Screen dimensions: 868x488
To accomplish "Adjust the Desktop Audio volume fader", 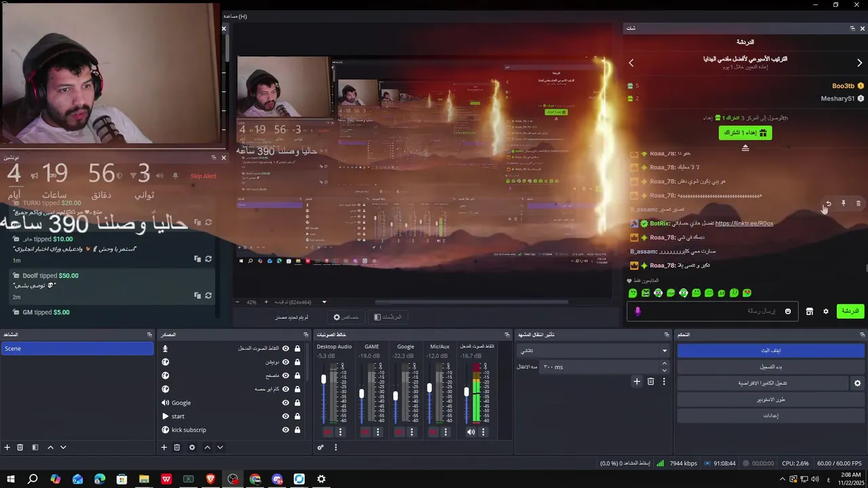I will (323, 380).
